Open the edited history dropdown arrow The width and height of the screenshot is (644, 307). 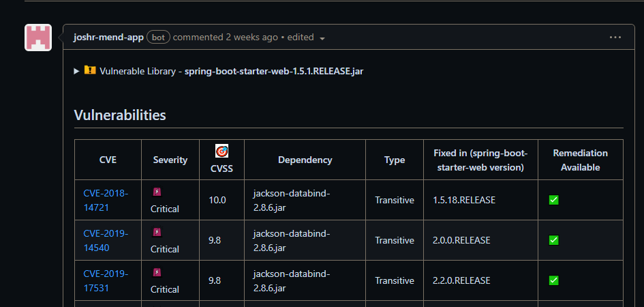[x=322, y=38]
